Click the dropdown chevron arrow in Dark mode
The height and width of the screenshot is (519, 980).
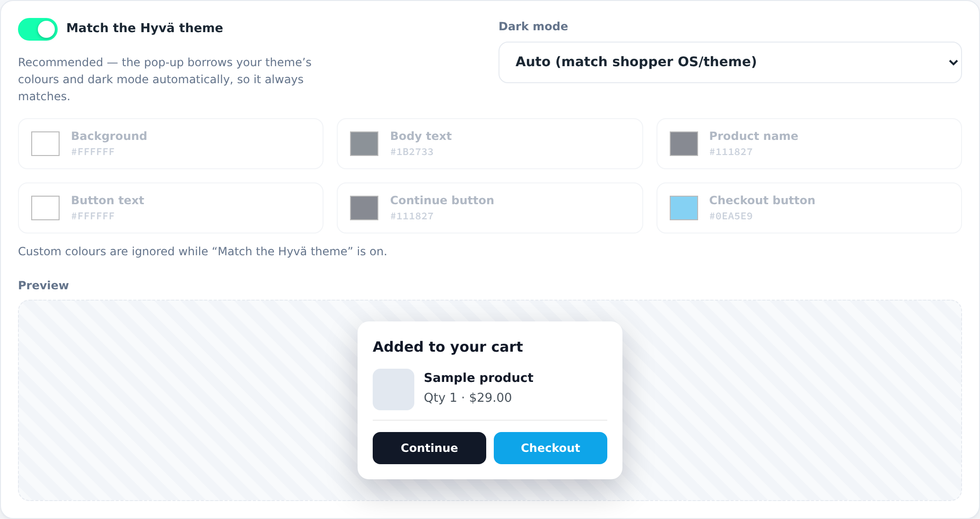coord(953,62)
